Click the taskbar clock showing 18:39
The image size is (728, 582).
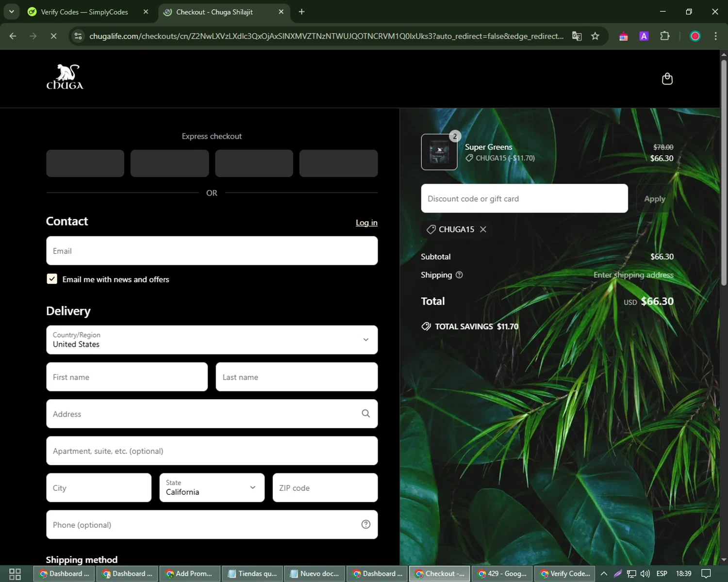[683, 574]
